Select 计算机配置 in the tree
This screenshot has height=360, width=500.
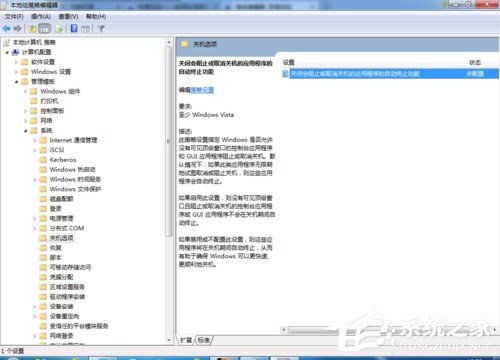click(36, 52)
